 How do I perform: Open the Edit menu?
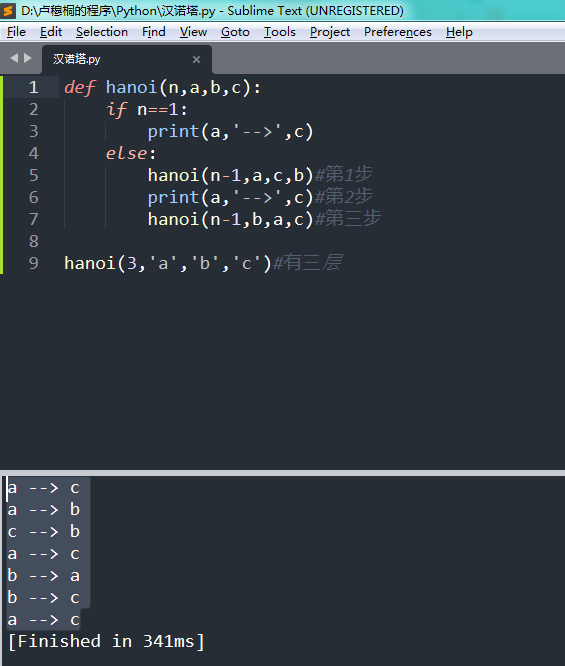pyautogui.click(x=51, y=32)
